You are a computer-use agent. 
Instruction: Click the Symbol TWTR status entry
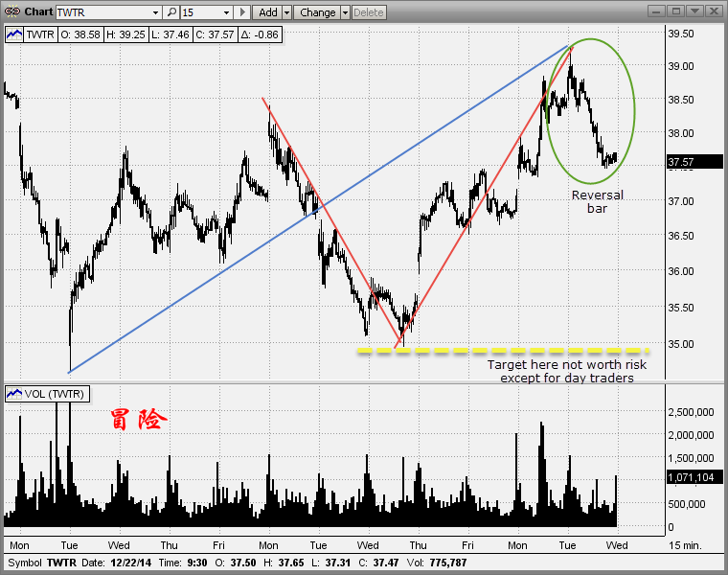[42, 563]
